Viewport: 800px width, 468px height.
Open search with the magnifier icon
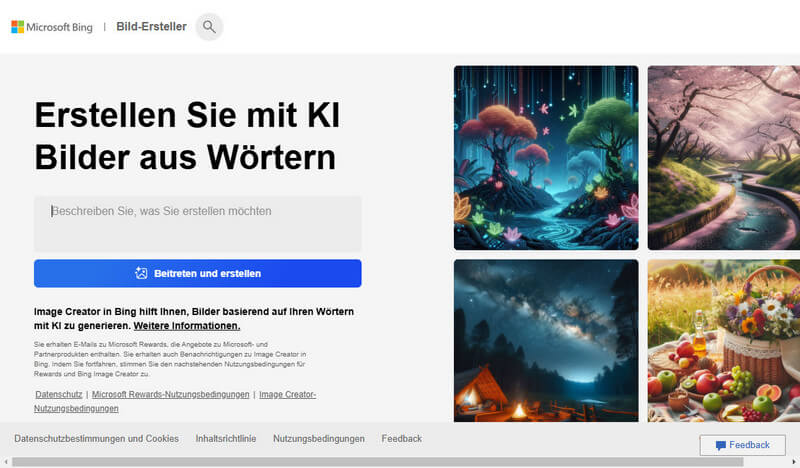tap(208, 27)
